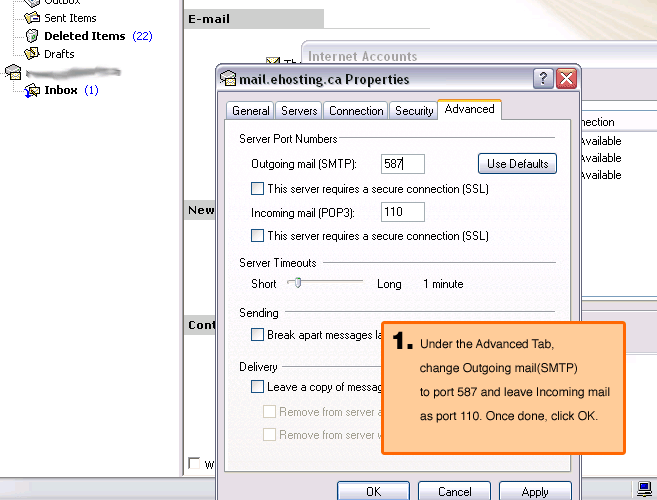Click the network monitor tray icon
The image size is (657, 500).
(644, 489)
